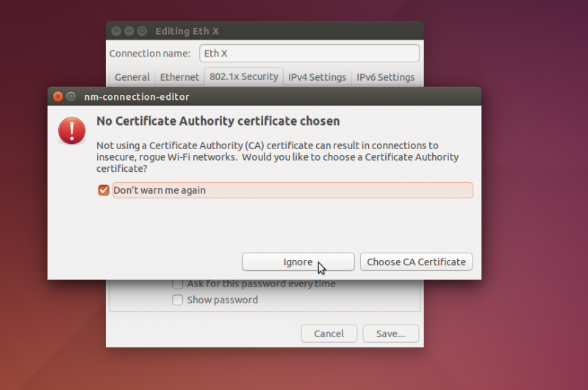Cancel the Editing Eth X window

coord(329,333)
